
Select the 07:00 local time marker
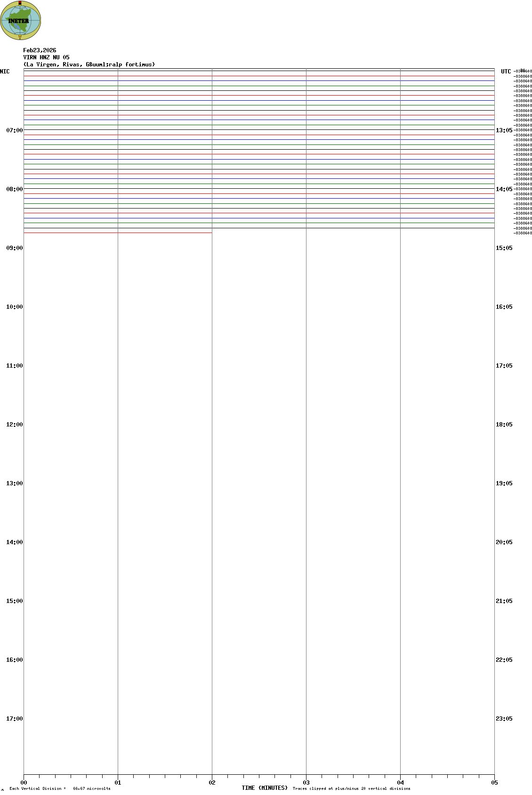tap(14, 130)
